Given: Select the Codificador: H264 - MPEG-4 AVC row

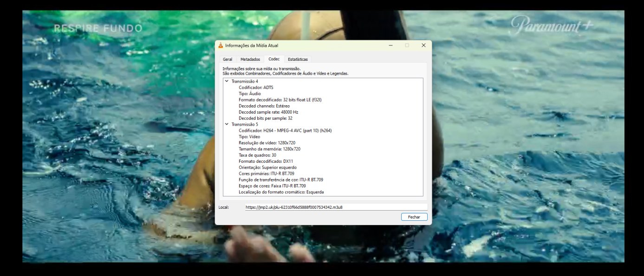Looking at the screenshot, I should click(285, 130).
